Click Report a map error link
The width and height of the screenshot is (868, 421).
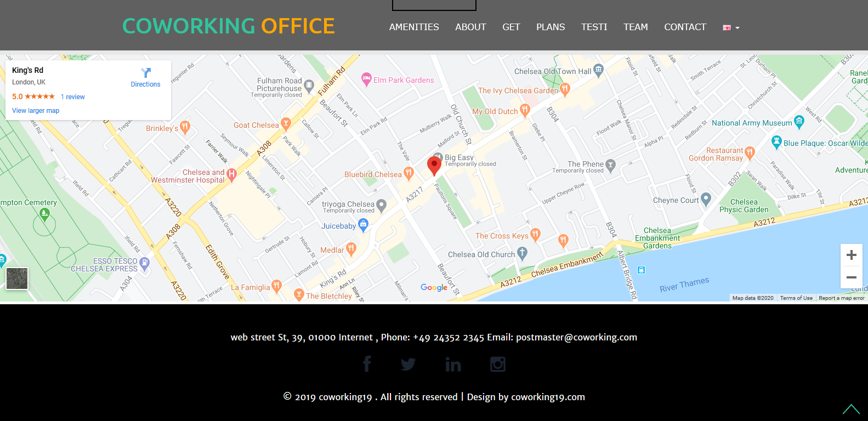click(x=842, y=298)
